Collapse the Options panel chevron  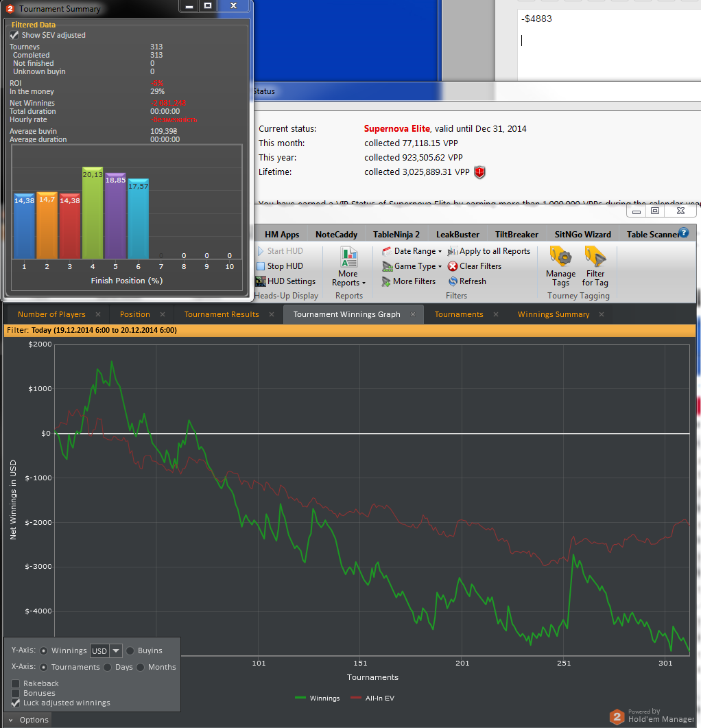pyautogui.click(x=11, y=720)
